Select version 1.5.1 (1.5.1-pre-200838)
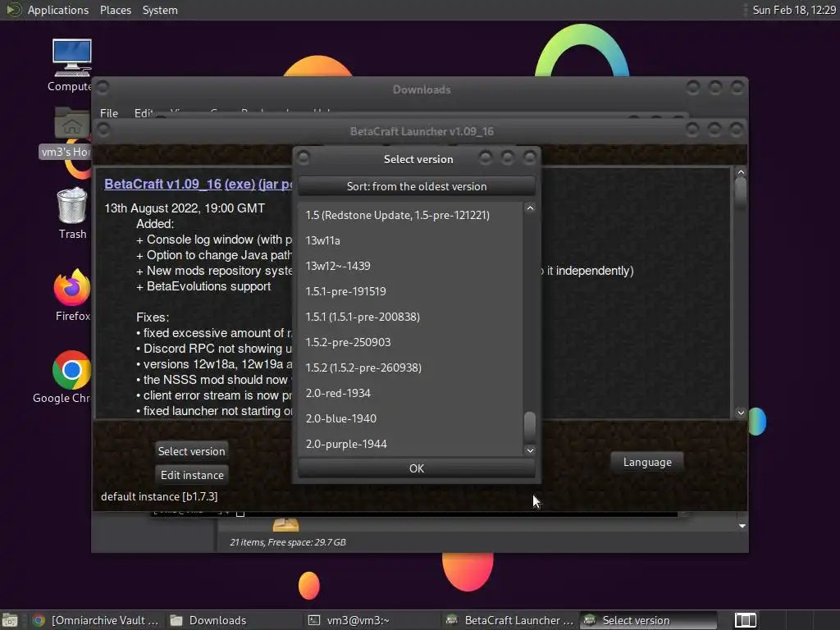 click(410, 317)
